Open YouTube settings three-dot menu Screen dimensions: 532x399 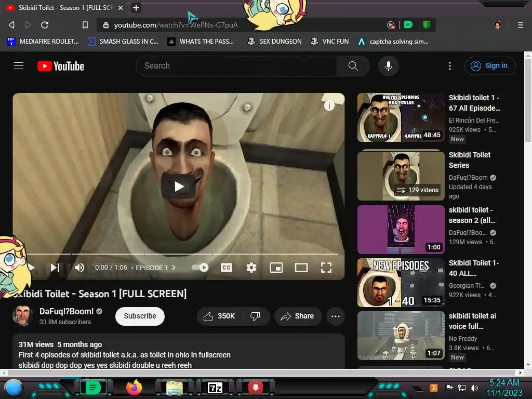click(450, 66)
